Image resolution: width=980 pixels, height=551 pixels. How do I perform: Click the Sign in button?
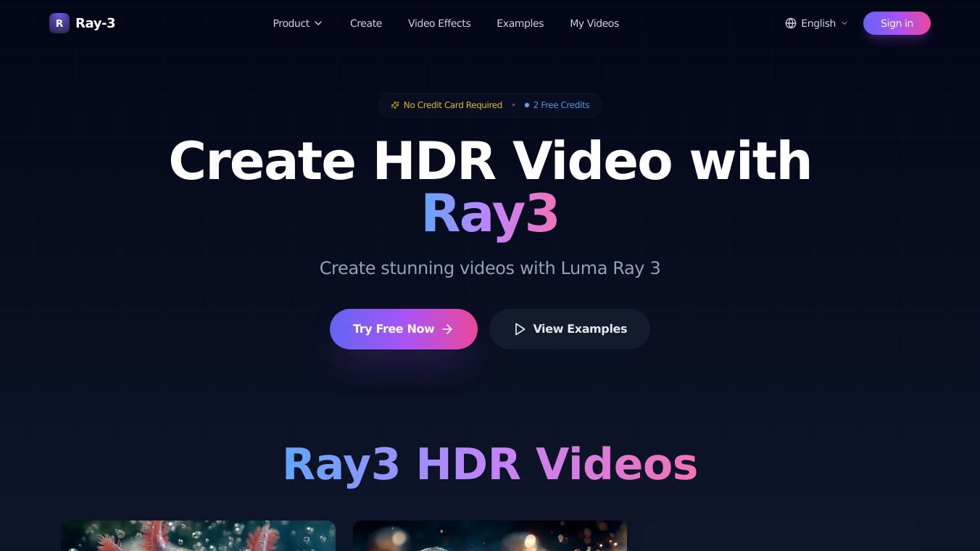(897, 23)
